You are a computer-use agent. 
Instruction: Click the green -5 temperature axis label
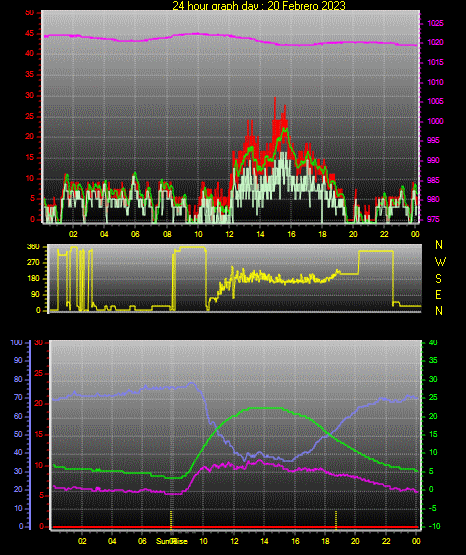(433, 508)
